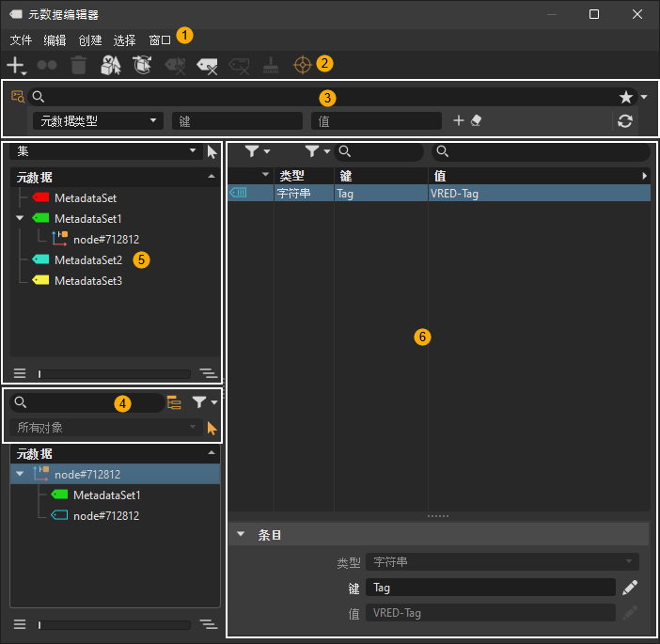Click the greyed outlined tag remove icon
660x644 pixels.
(x=239, y=66)
